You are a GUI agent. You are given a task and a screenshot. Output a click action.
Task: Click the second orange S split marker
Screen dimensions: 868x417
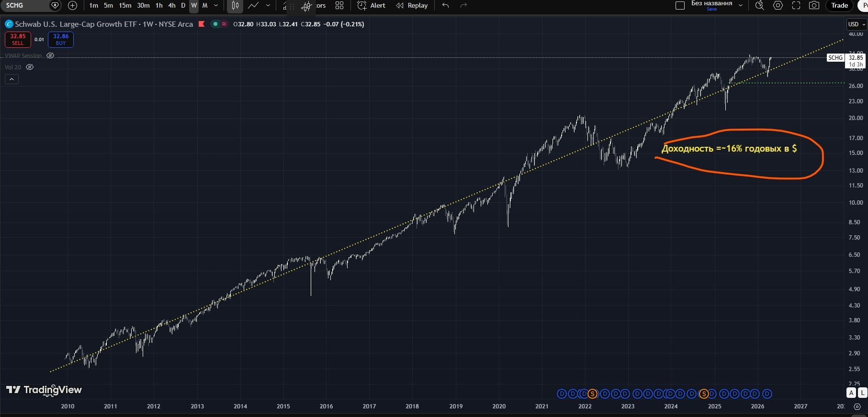[704, 394]
